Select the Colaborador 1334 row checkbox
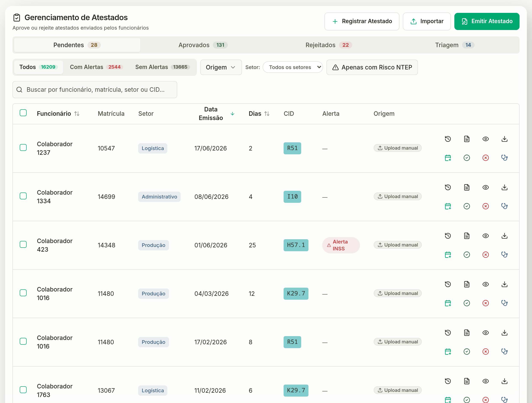This screenshot has width=532, height=403. coord(23,196)
